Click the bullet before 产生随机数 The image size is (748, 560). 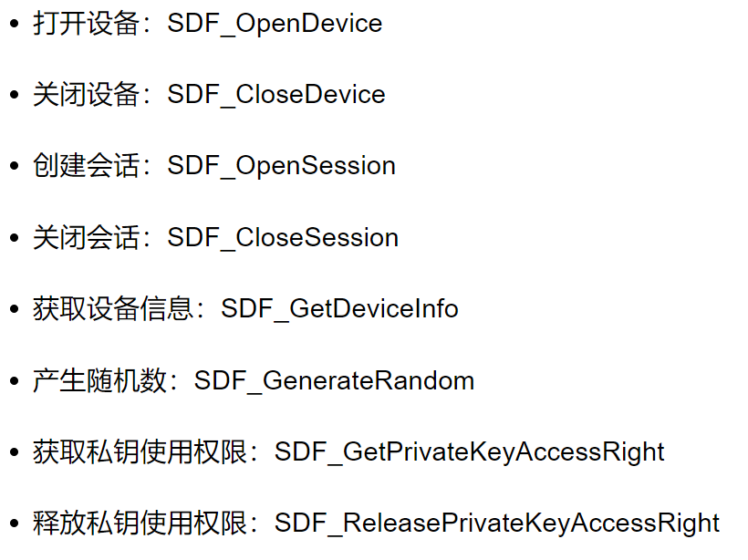tap(14, 381)
